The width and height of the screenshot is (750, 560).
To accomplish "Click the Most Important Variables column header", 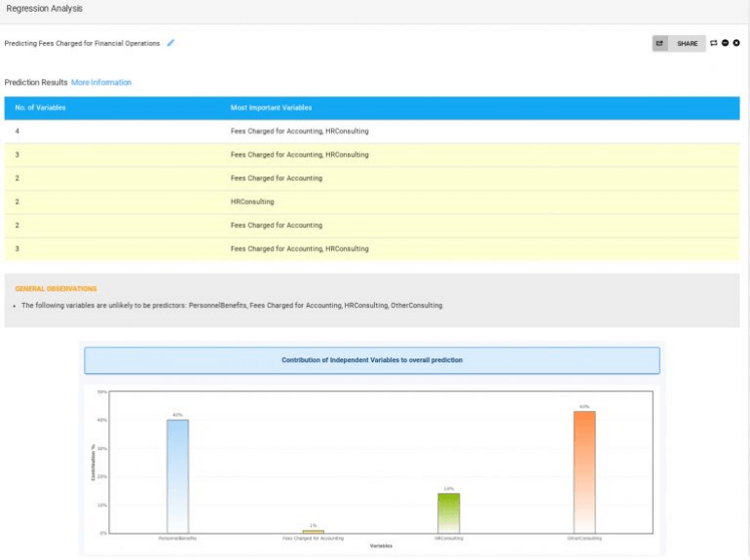I will coord(271,107).
